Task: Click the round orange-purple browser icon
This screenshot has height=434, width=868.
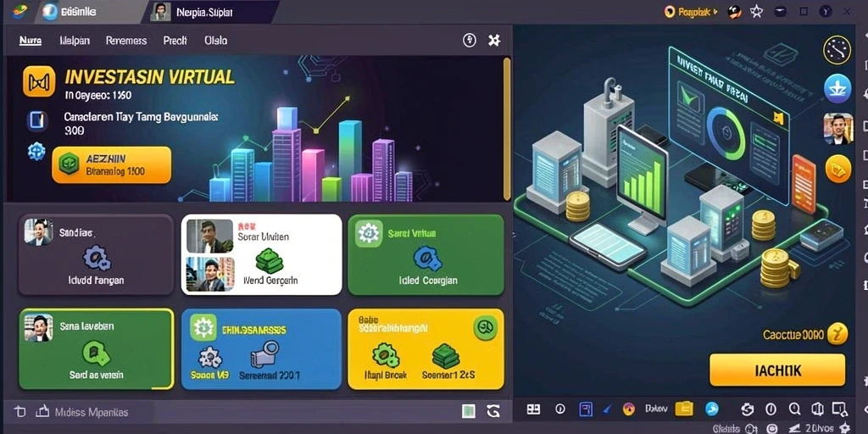Action: tap(628, 409)
